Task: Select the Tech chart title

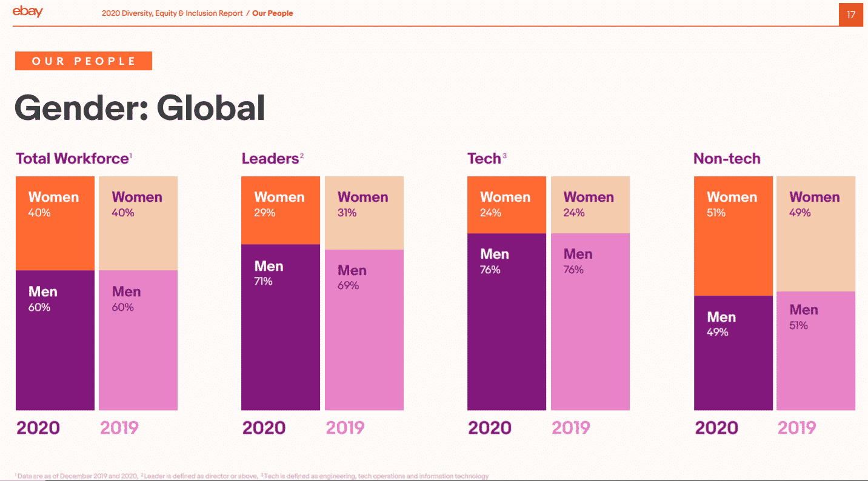Action: coord(484,159)
